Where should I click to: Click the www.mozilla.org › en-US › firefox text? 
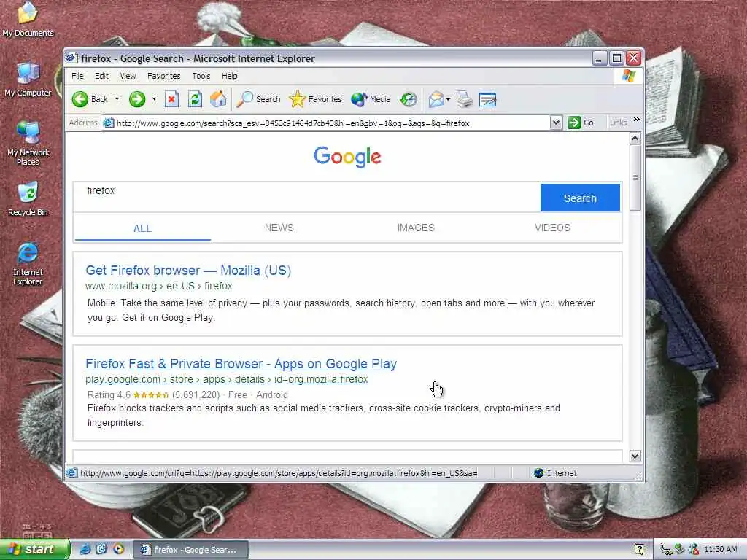[x=158, y=286]
